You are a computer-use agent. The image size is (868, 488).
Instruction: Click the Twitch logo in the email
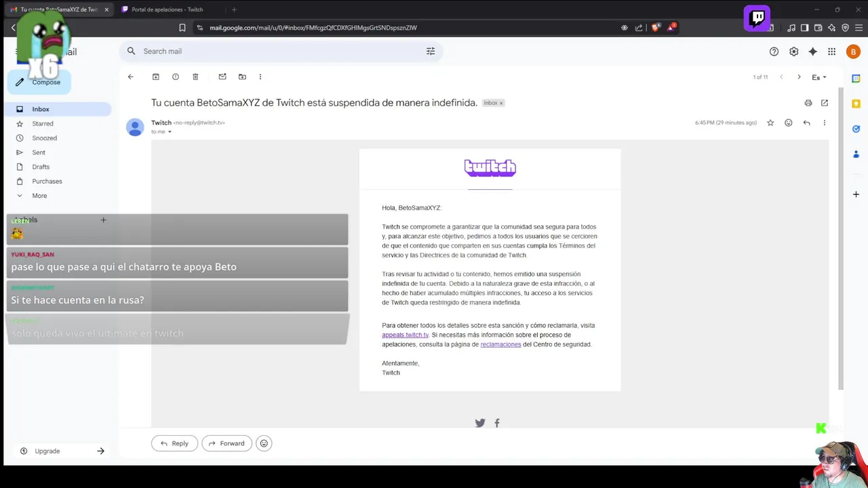490,167
